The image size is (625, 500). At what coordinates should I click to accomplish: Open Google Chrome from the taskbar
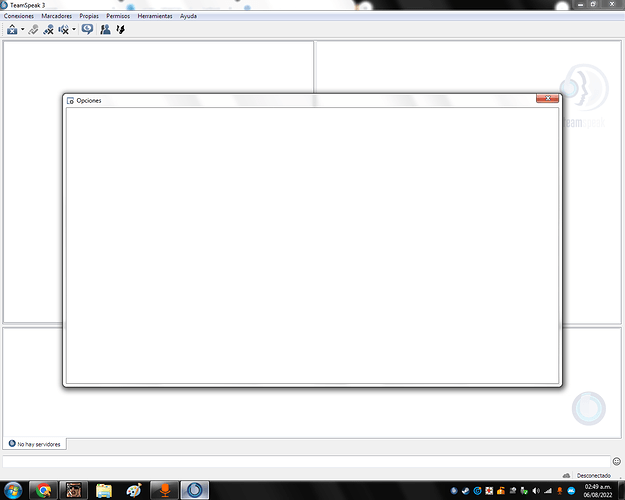43,490
